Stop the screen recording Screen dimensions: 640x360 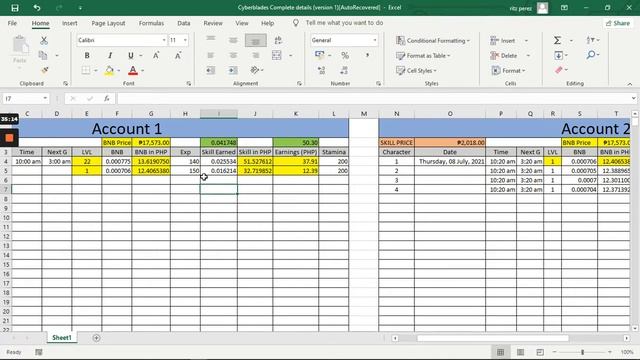point(9,138)
